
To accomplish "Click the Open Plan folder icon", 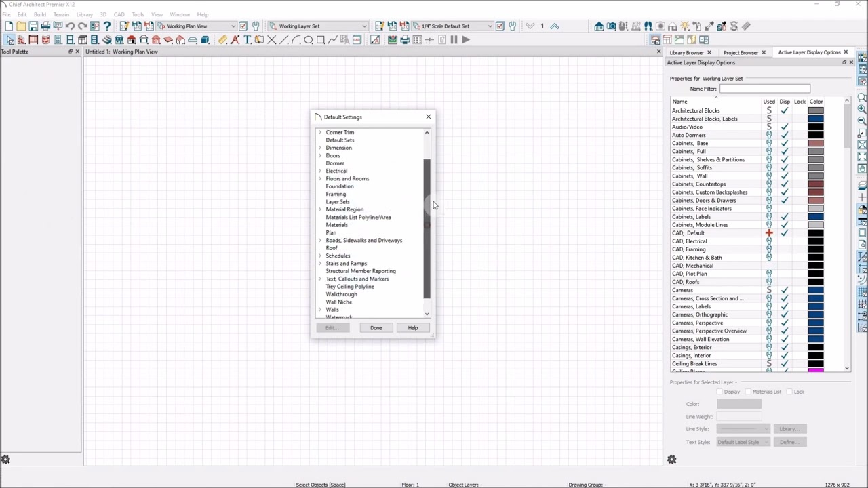I will point(21,26).
